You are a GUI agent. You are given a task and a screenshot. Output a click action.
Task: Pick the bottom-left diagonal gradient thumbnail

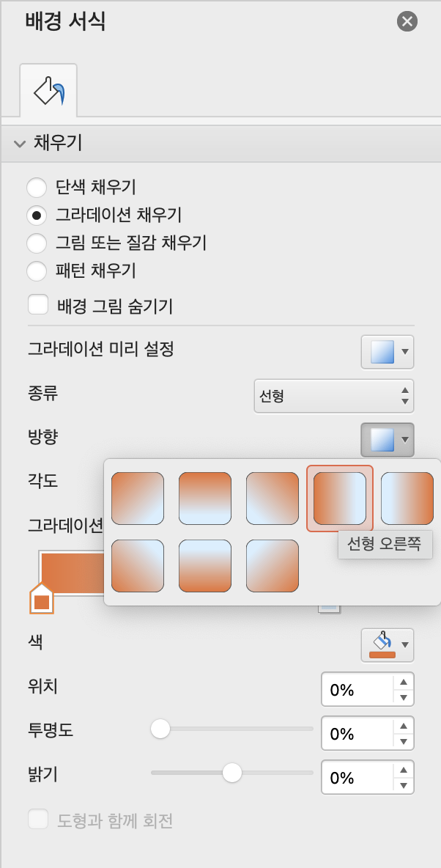click(x=138, y=566)
